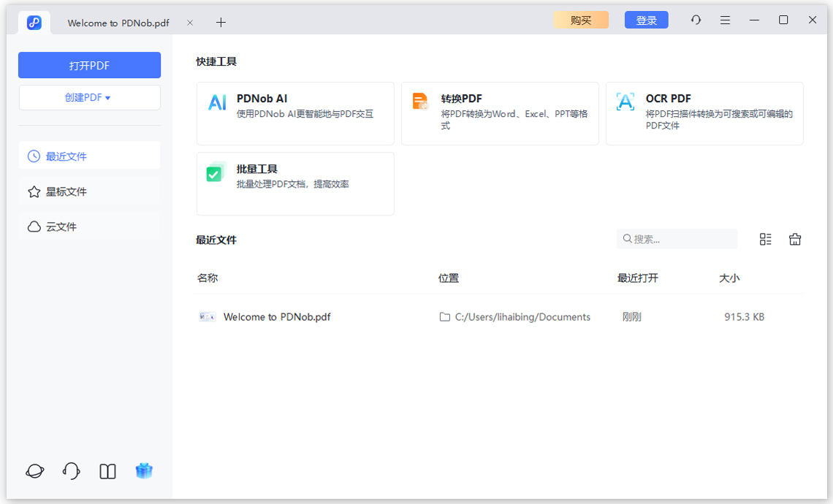Viewport: 833px width, 504px height.
Task: Click the headset icon in the title bar
Action: coord(696,20)
